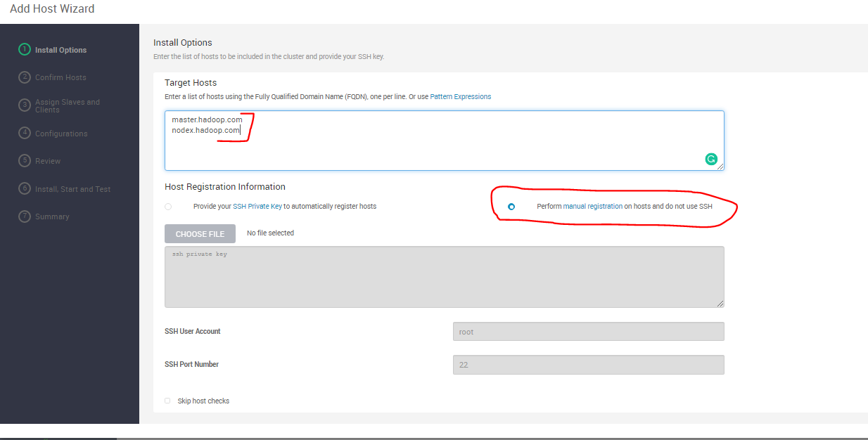Screen dimensions: 868x440
Task: Click step 7 circle icon for Summary
Action: (x=25, y=216)
